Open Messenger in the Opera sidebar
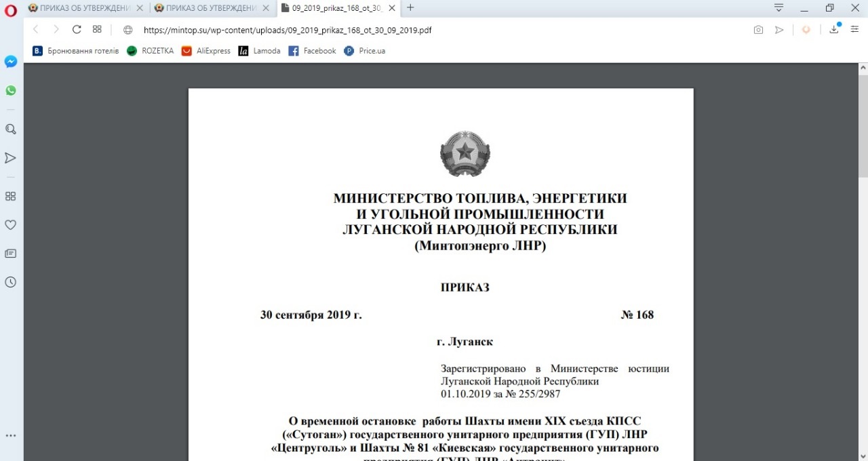This screenshot has width=868, height=461. [11, 61]
